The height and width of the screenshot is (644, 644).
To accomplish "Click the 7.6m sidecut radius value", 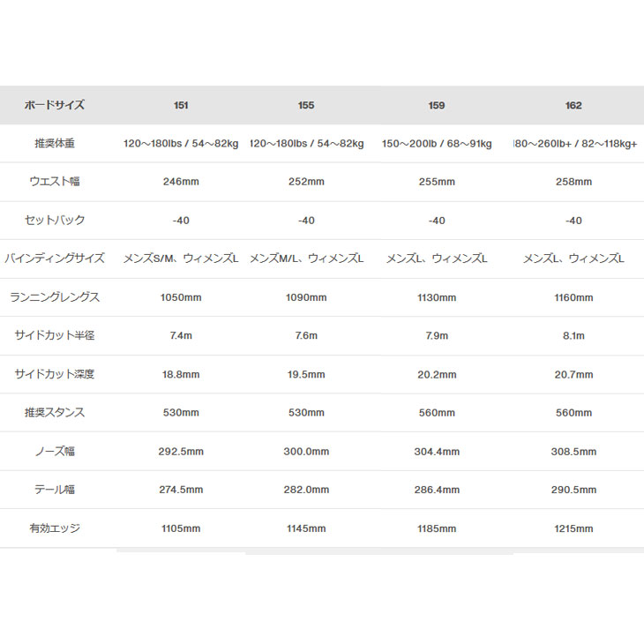I will coord(306,335).
